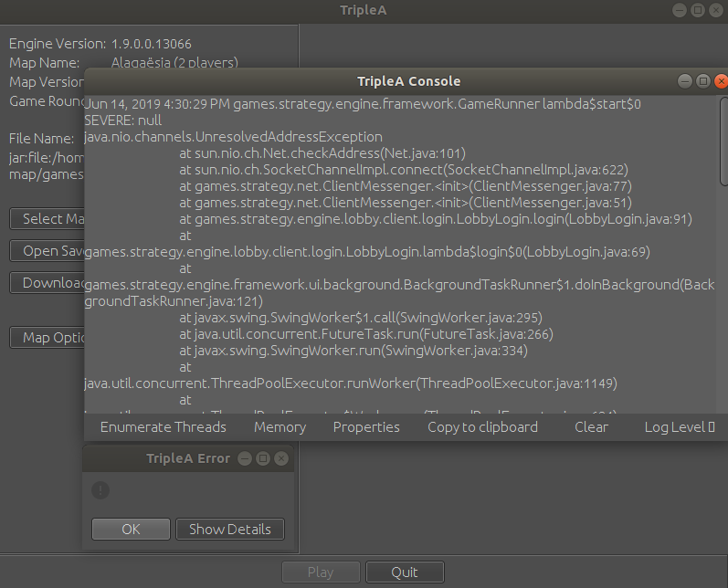Viewport: 728px width, 588px height.
Task: Click the 'Net.checkAddress(Net.java:101)' stack line
Action: [x=322, y=153]
